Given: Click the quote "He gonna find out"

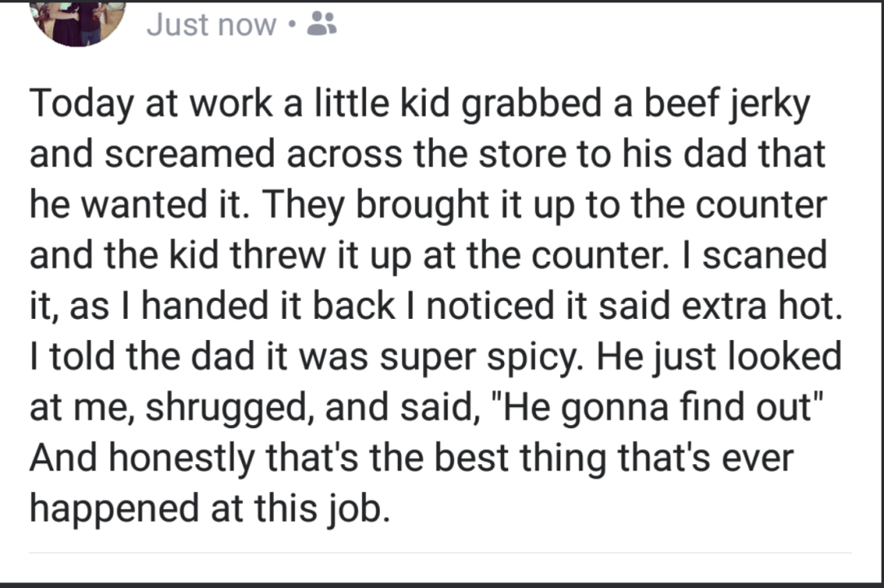Looking at the screenshot, I should pos(656,408).
